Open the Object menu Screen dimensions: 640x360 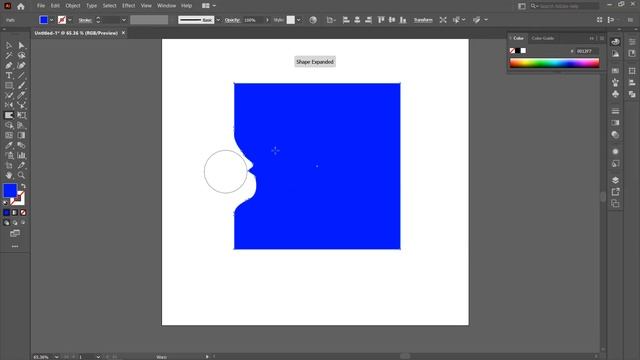pos(73,6)
